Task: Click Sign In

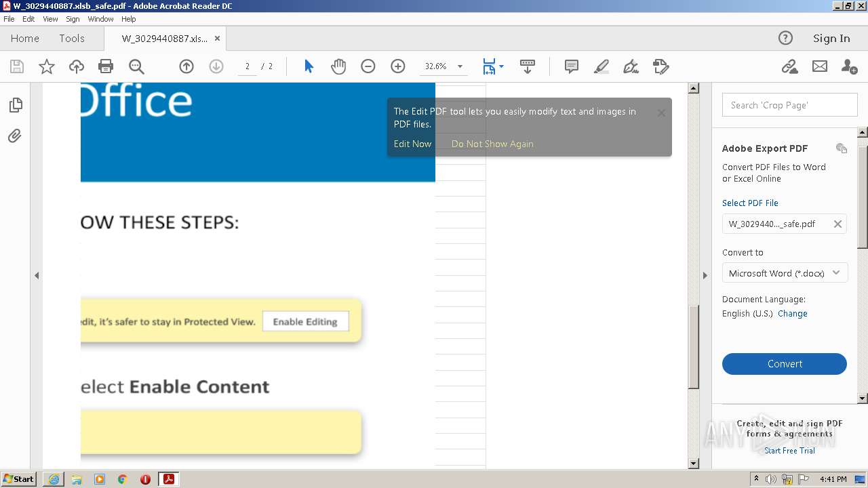Action: click(x=831, y=38)
